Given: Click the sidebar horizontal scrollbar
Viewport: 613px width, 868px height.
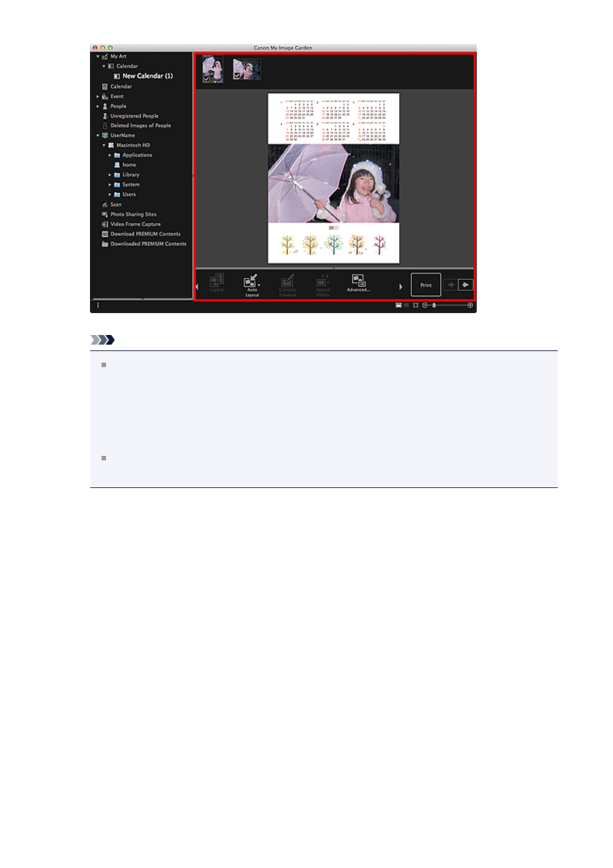Looking at the screenshot, I should [x=142, y=299].
